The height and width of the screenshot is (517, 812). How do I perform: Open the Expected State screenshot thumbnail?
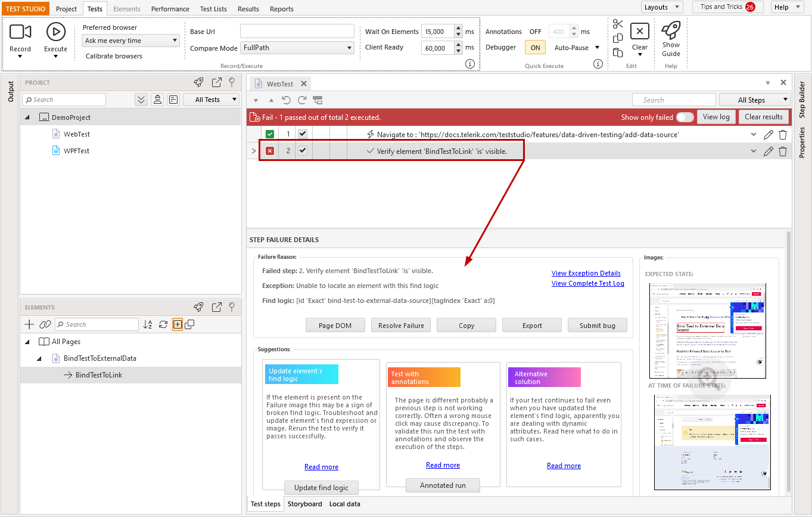click(x=707, y=330)
